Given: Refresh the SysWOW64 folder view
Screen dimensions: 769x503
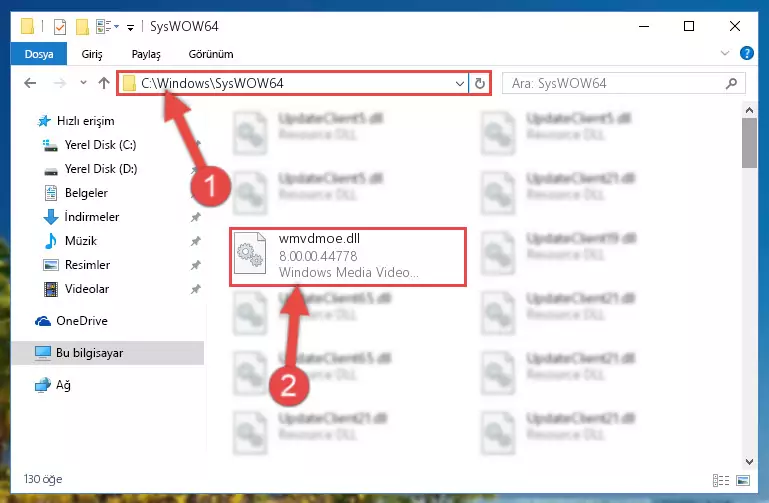Looking at the screenshot, I should (x=480, y=83).
